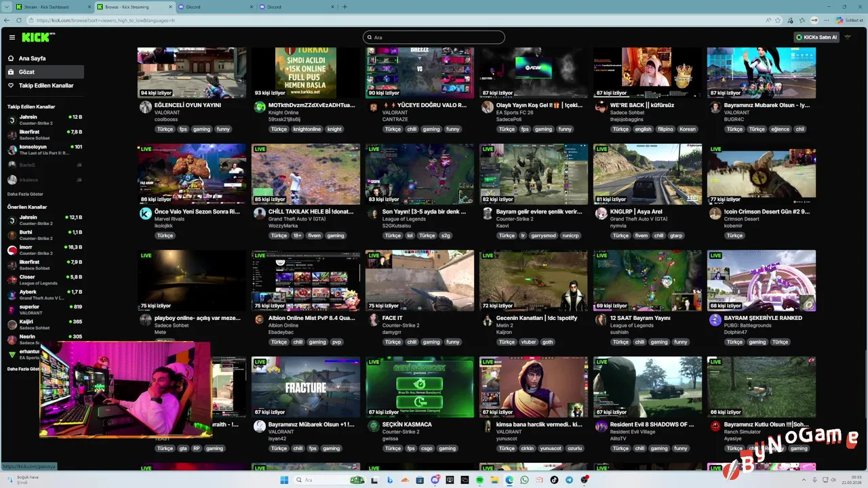The height and width of the screenshot is (488, 868).
Task: Click csgo tag under gwissa stream
Action: 427,448
